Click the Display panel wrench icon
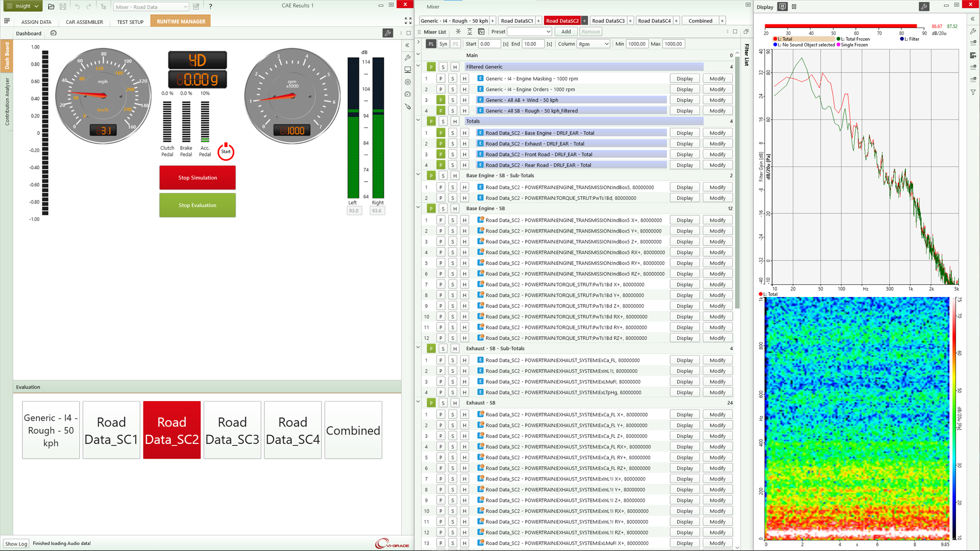The image size is (980, 551). point(924,7)
